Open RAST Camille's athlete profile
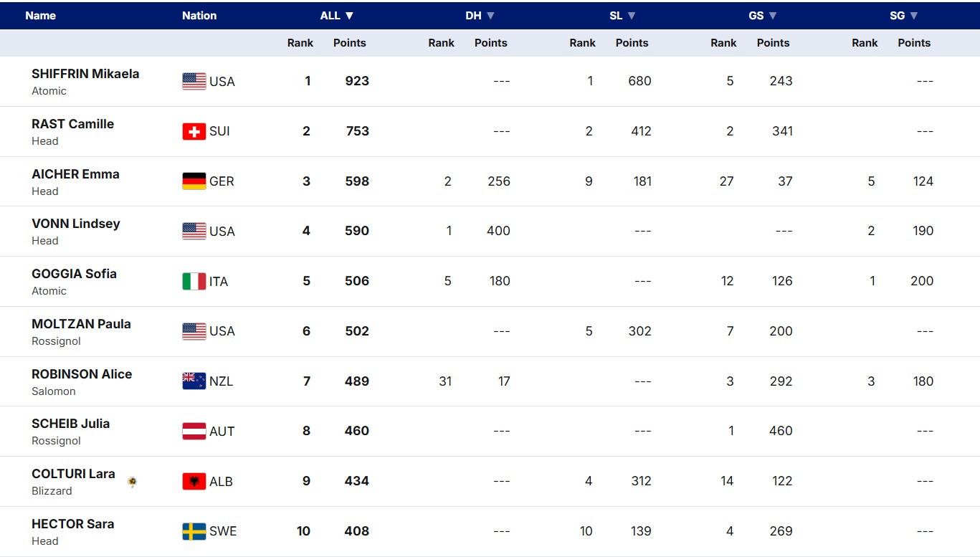The height and width of the screenshot is (557, 980). [x=72, y=124]
